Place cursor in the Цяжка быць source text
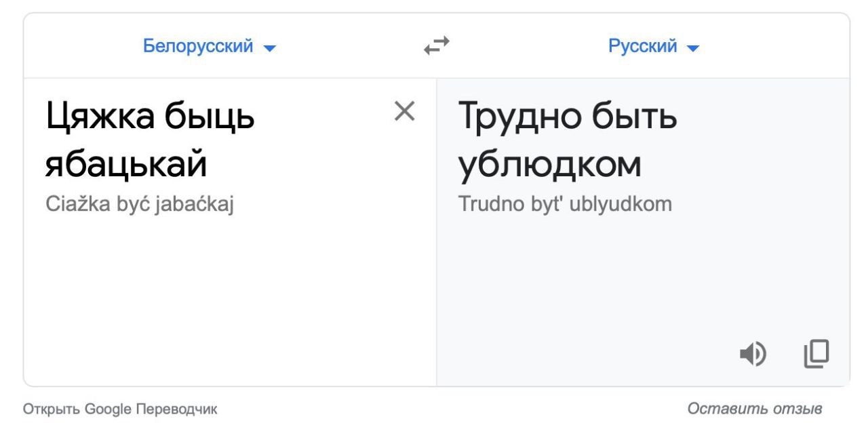The width and height of the screenshot is (868, 438). (x=151, y=117)
